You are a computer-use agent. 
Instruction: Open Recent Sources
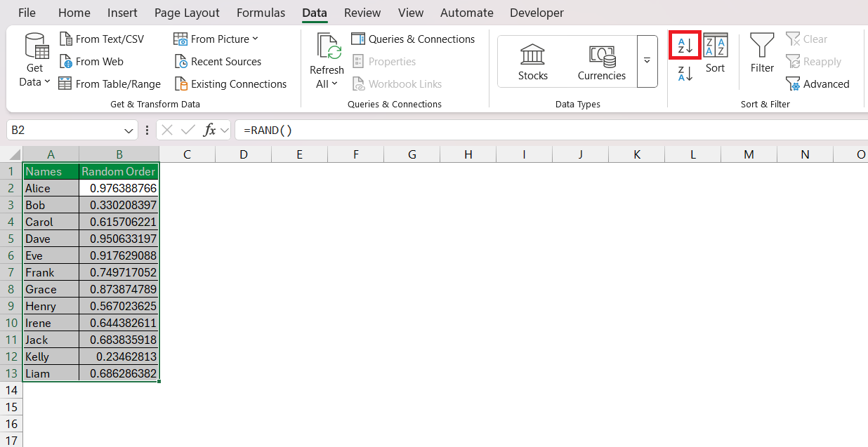click(218, 62)
